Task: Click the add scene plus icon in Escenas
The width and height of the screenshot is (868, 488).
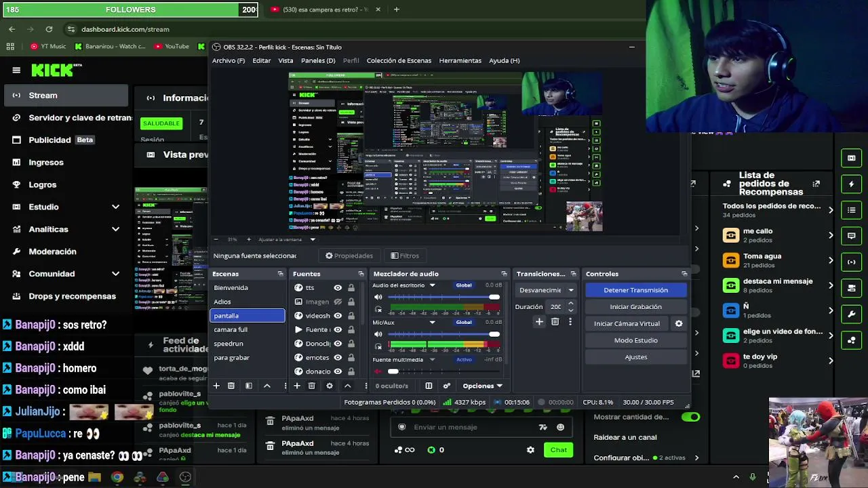Action: [x=216, y=386]
